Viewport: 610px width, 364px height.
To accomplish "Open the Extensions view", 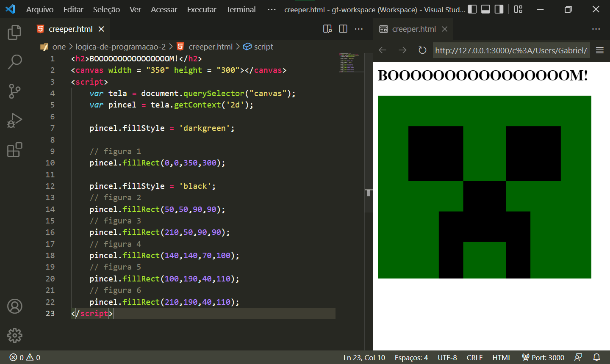I will [14, 150].
